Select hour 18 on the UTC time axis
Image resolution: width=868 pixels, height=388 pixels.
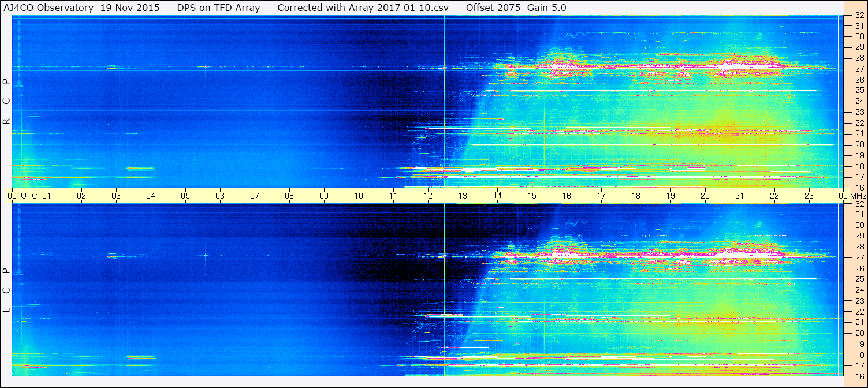(x=636, y=196)
